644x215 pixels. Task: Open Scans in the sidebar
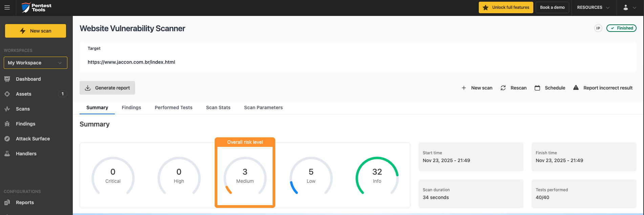click(x=23, y=109)
